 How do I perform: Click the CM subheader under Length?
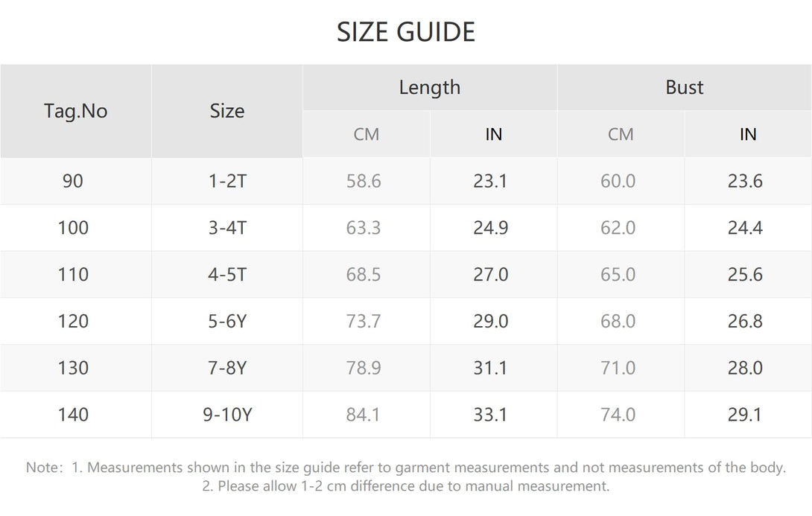[366, 135]
